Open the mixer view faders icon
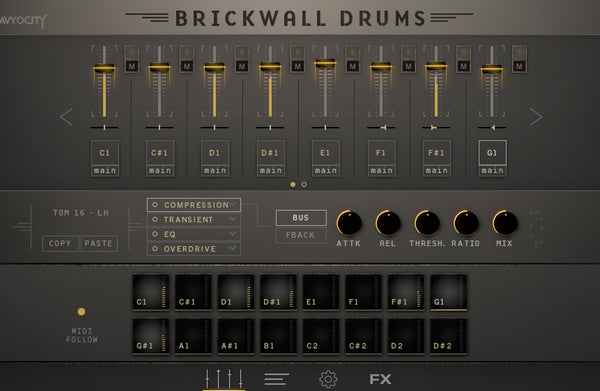This screenshot has height=391, width=600. click(224, 378)
